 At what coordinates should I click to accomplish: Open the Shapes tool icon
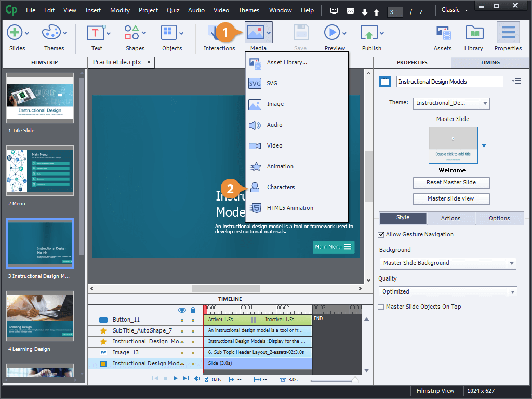pos(131,34)
